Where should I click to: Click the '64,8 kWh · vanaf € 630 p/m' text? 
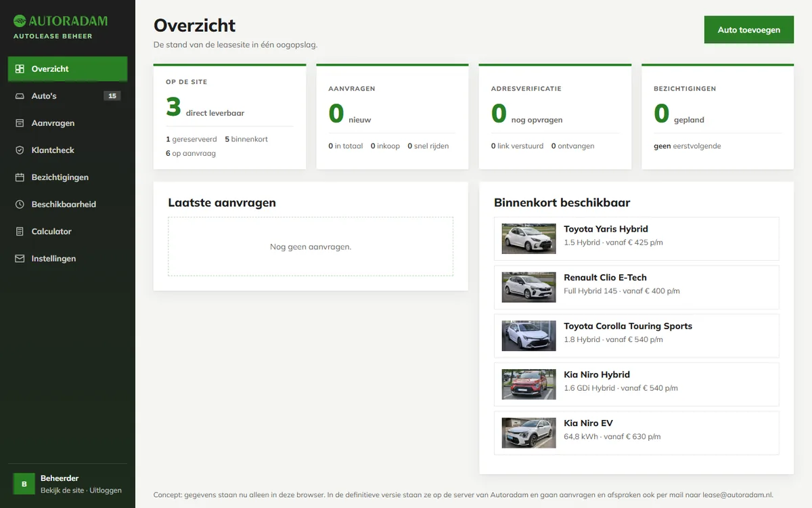[x=612, y=437]
